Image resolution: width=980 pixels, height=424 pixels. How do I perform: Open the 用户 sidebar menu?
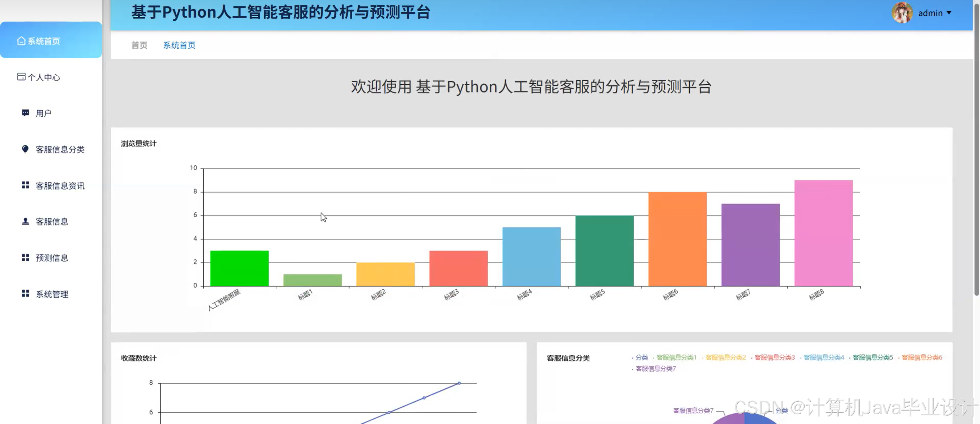pos(51,113)
